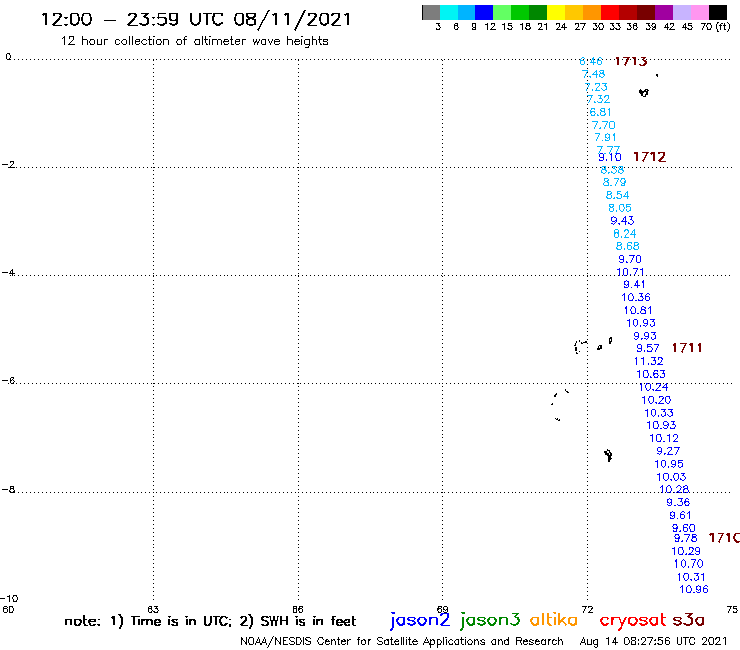Click the lavender legend swatch
740x650 pixels.
click(x=682, y=12)
